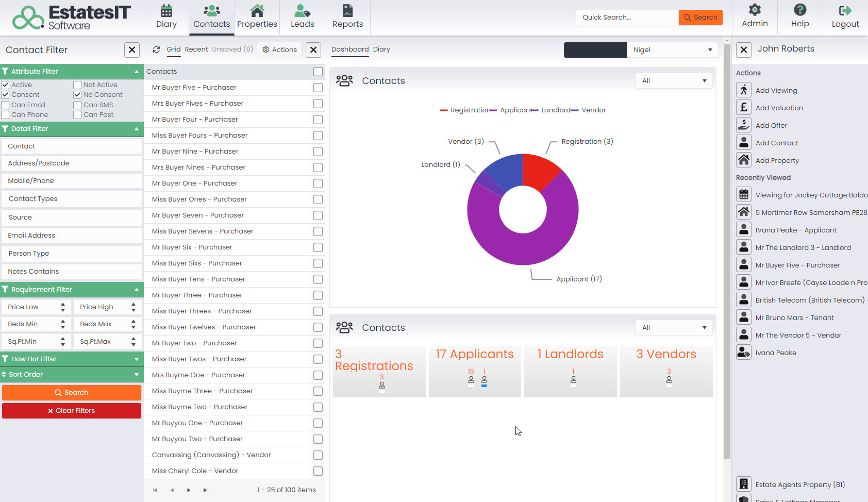Click the Add Valuation pound icon
This screenshot has height=502, width=868.
click(x=744, y=107)
